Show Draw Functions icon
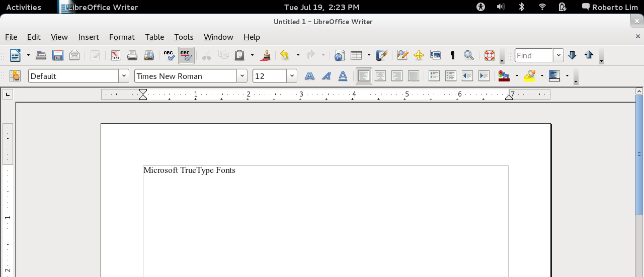This screenshot has width=644, height=277. (x=382, y=55)
